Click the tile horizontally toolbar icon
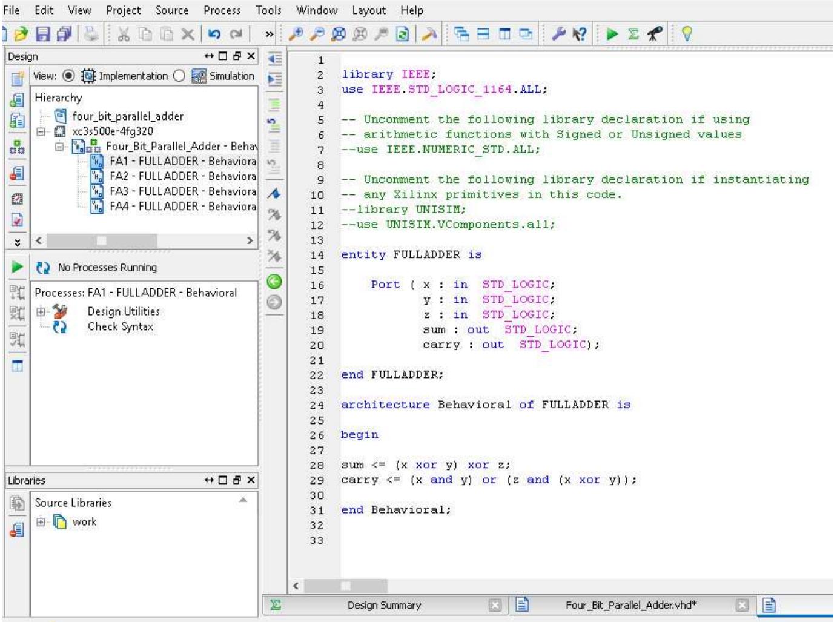This screenshot has width=840, height=622. [483, 35]
